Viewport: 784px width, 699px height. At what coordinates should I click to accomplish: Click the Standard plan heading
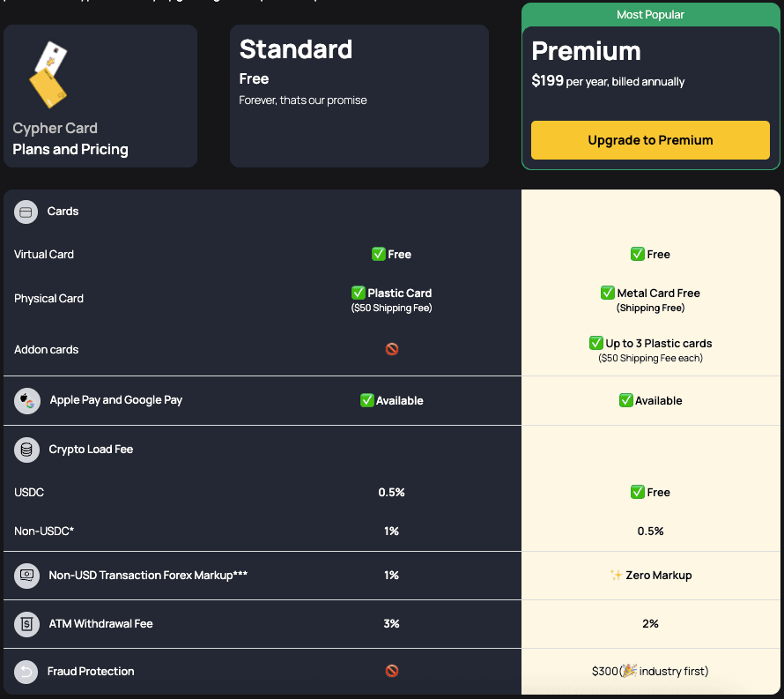tap(296, 49)
